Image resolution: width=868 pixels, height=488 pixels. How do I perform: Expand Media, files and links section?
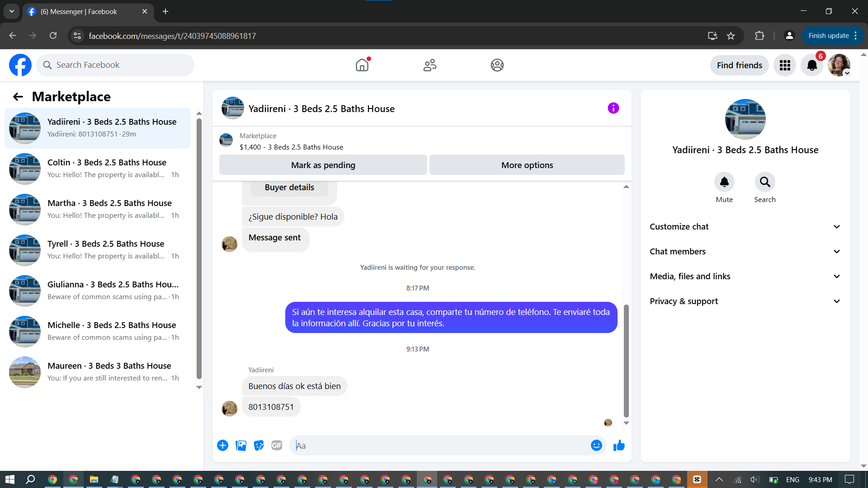(745, 277)
